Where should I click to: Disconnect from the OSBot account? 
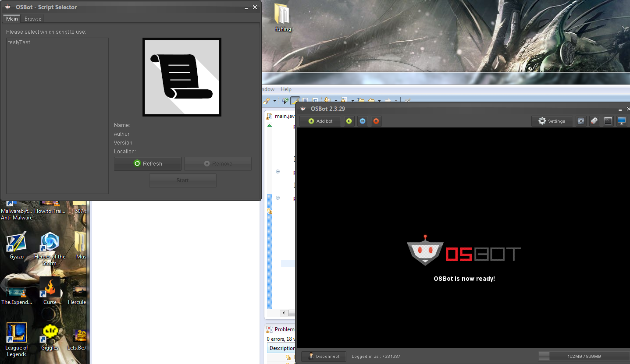(x=324, y=356)
